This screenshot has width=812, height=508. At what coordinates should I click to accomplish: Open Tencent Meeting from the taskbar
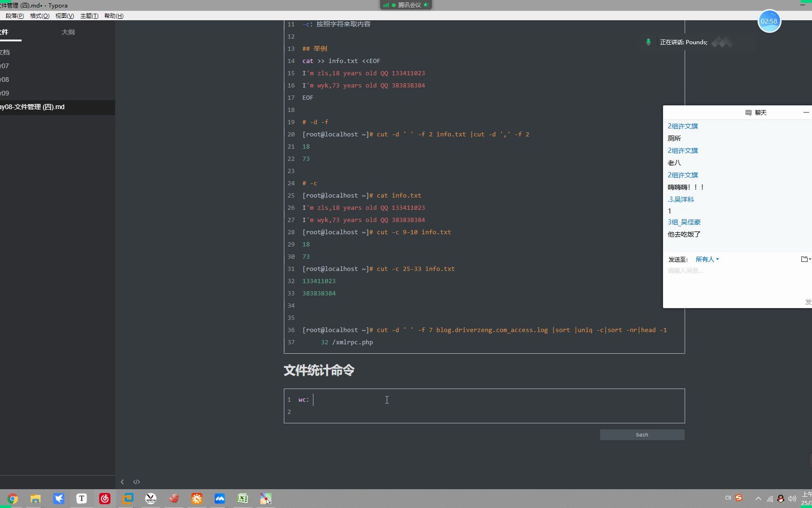[x=220, y=499]
